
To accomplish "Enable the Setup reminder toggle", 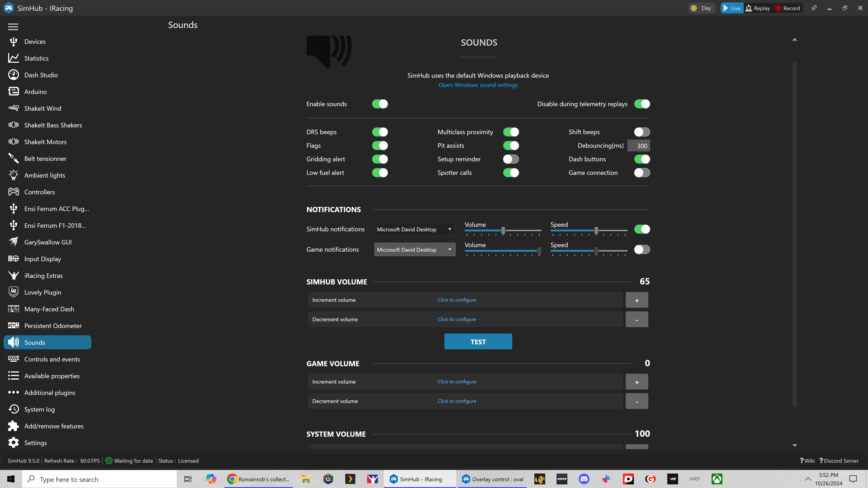I will pyautogui.click(x=511, y=159).
